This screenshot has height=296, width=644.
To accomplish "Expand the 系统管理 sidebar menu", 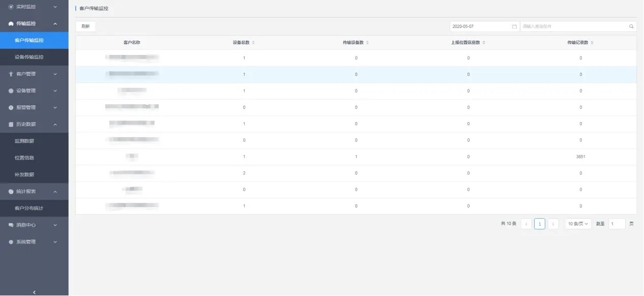I will coord(34,242).
